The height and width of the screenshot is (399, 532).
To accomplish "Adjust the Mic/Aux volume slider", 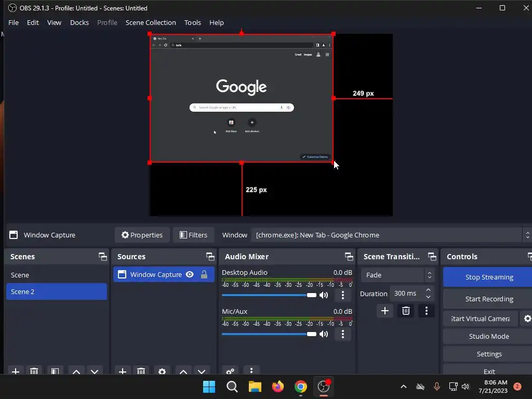I will point(269,334).
